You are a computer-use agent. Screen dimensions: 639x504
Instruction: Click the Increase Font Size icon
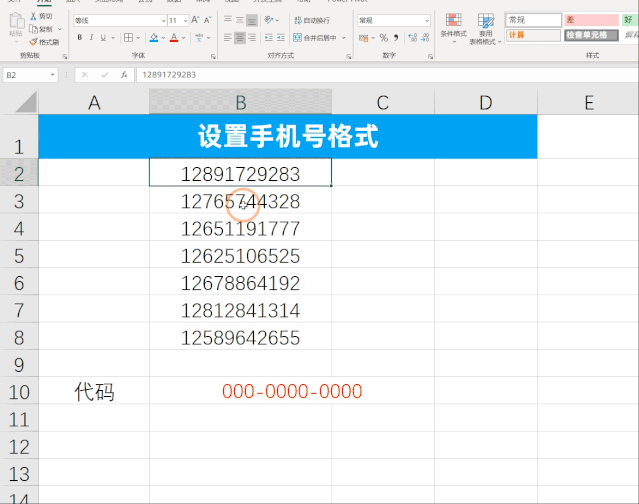pyautogui.click(x=195, y=20)
